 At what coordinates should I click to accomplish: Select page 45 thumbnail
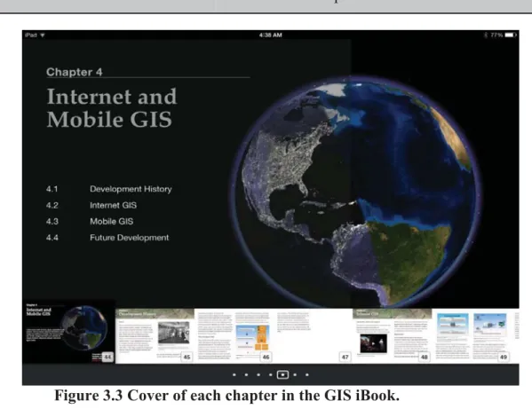point(155,336)
